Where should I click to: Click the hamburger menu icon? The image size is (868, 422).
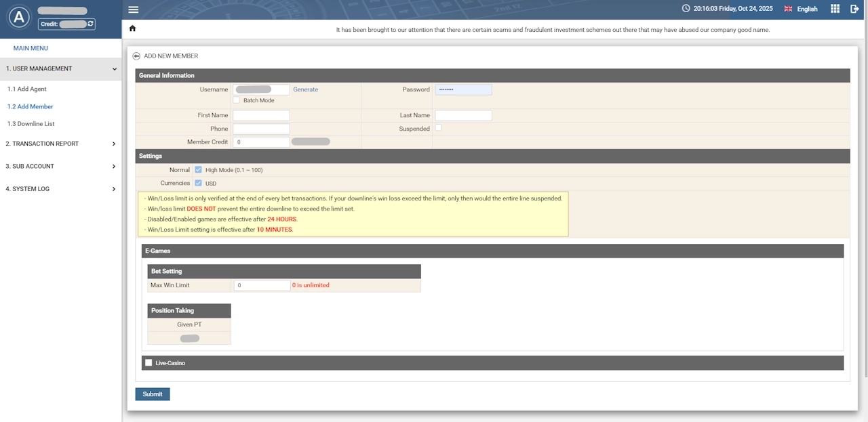[134, 9]
